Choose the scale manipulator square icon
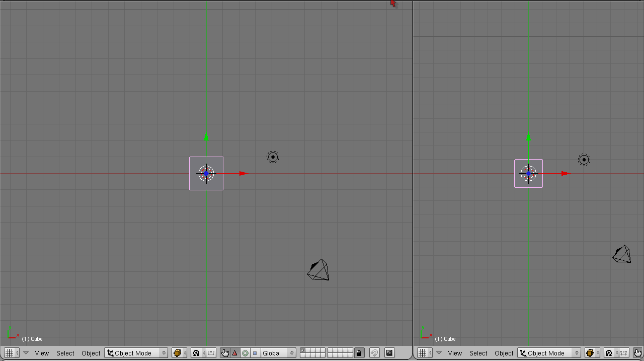This screenshot has height=361, width=644. pos(255,353)
